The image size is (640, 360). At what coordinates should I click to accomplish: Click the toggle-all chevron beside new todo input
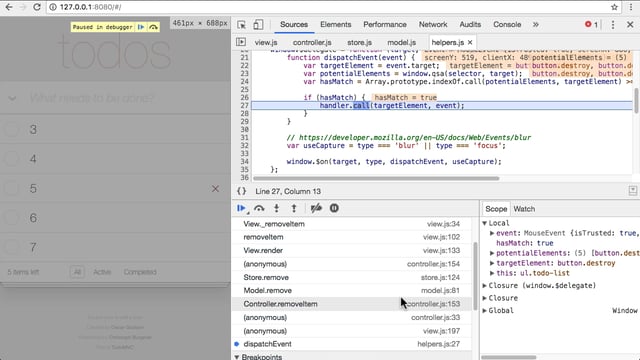tap(12, 98)
